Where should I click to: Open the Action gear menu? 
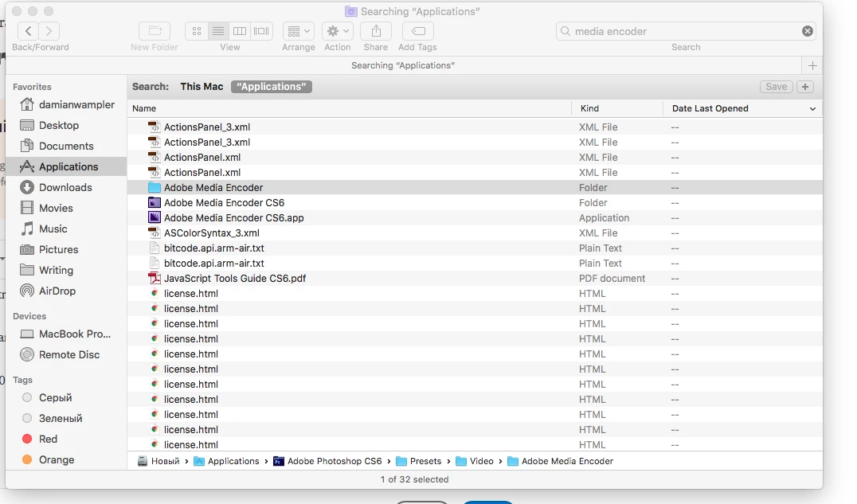click(337, 31)
